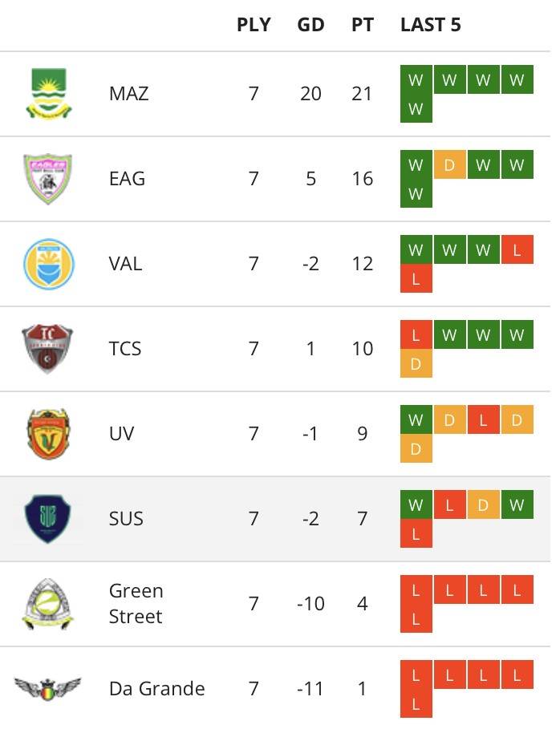
Task: Sort standings by PT column header
Action: click(x=362, y=25)
